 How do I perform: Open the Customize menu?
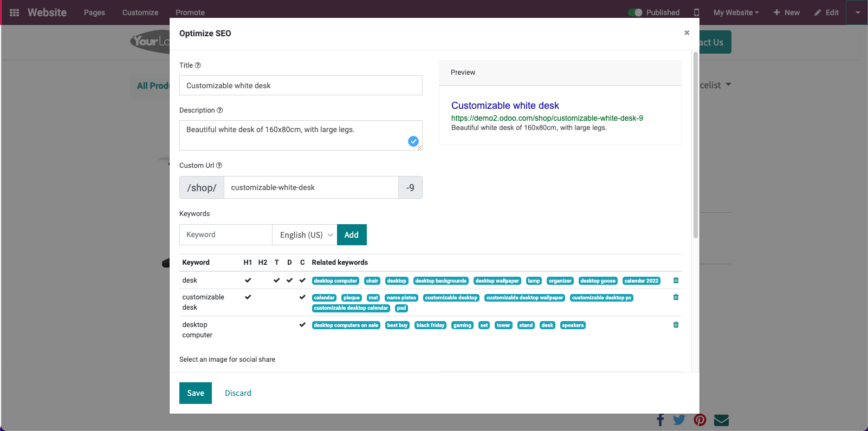[140, 12]
